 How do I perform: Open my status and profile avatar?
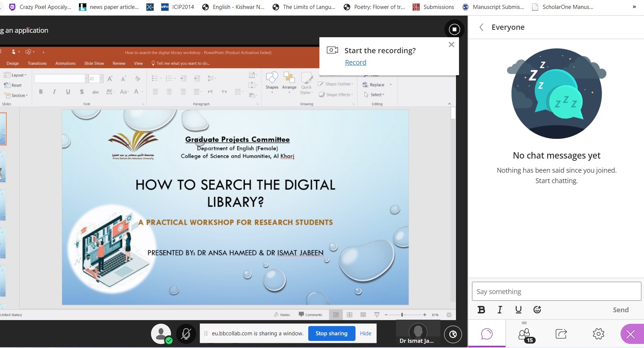click(x=161, y=333)
